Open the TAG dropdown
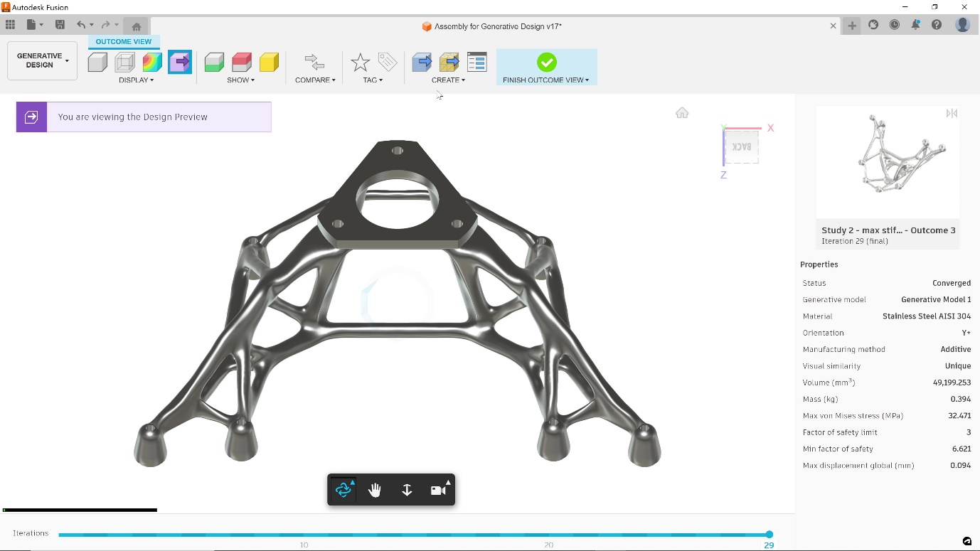The width and height of the screenshot is (980, 551). (371, 80)
